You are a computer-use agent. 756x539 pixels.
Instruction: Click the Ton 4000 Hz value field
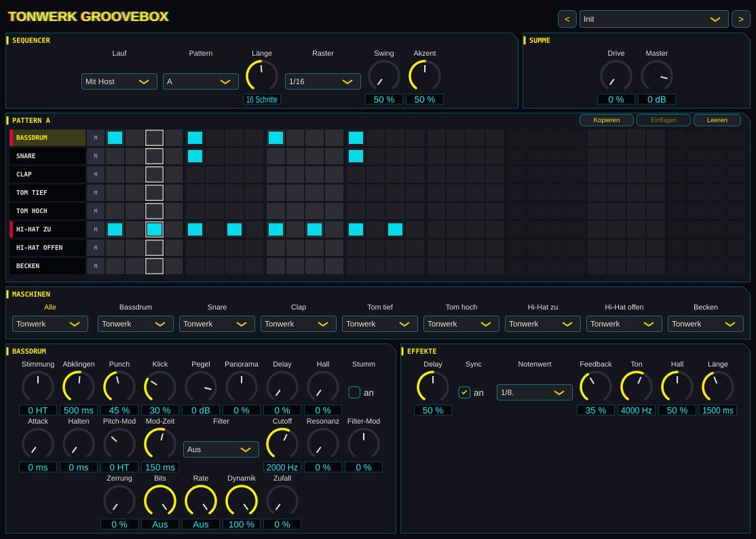[637, 410]
